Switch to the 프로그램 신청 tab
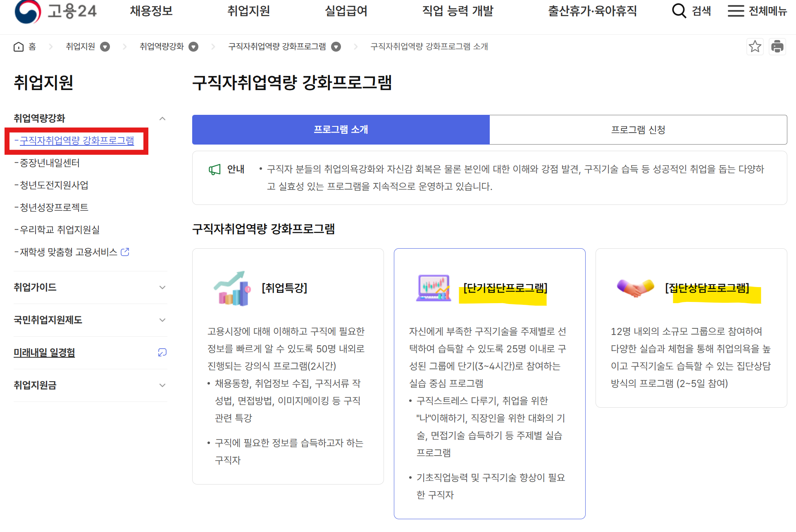Viewport: 796px width, 532px height. [x=638, y=130]
